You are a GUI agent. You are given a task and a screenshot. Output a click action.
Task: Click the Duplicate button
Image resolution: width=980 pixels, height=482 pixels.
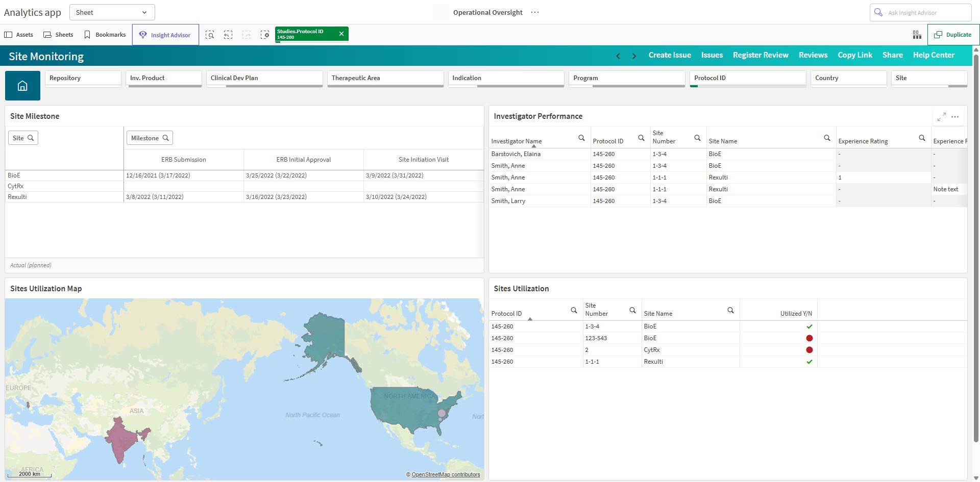(953, 35)
